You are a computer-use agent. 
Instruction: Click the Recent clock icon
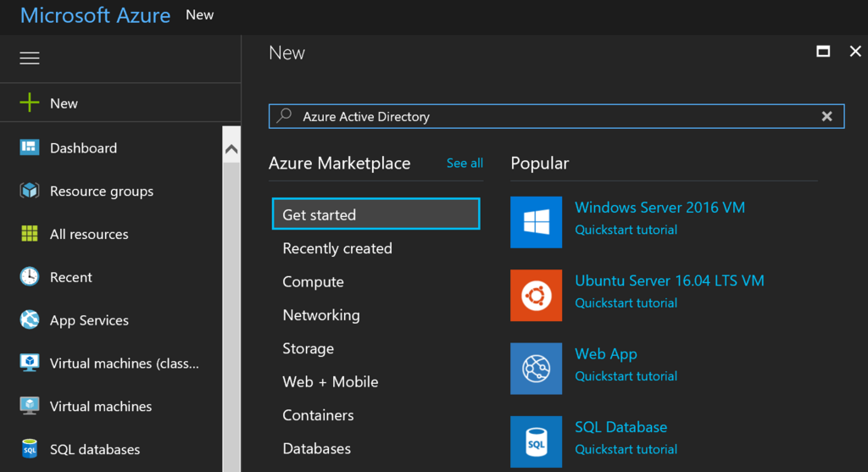30,277
